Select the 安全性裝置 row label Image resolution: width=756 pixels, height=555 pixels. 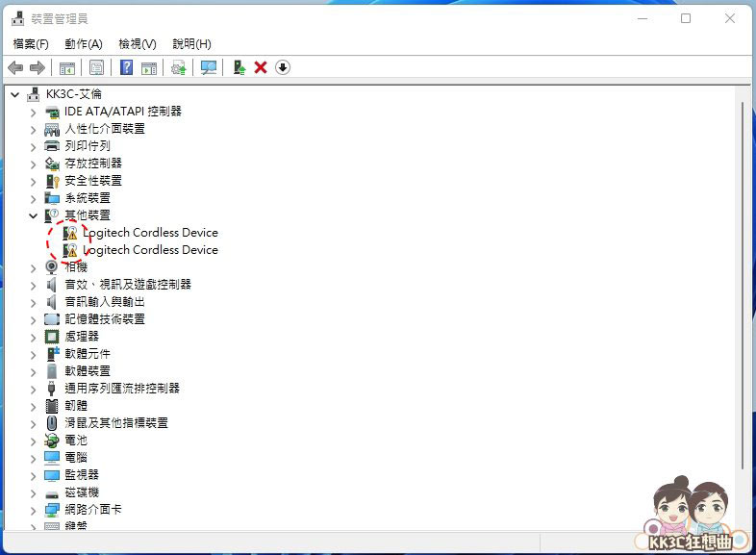(93, 180)
